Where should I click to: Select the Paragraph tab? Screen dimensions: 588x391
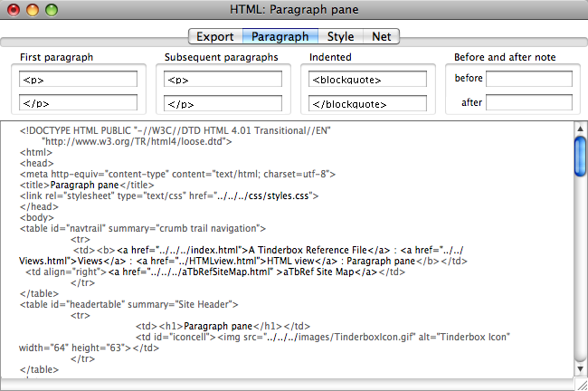point(280,36)
